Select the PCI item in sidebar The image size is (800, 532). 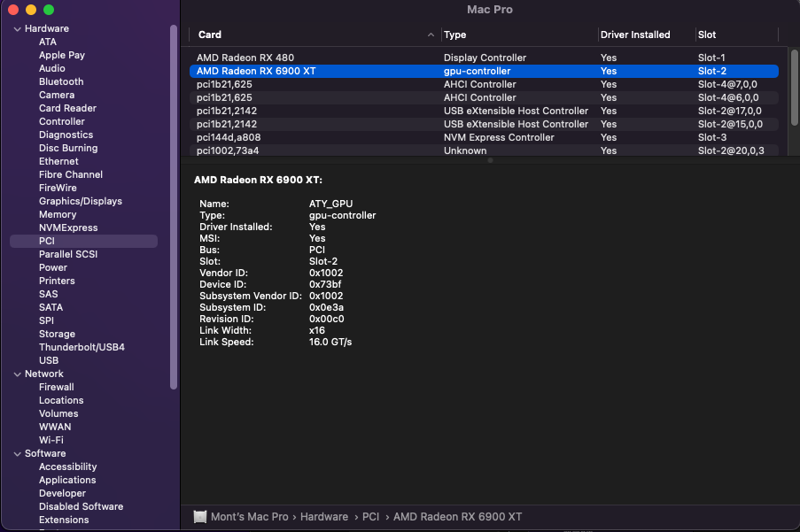[83, 241]
